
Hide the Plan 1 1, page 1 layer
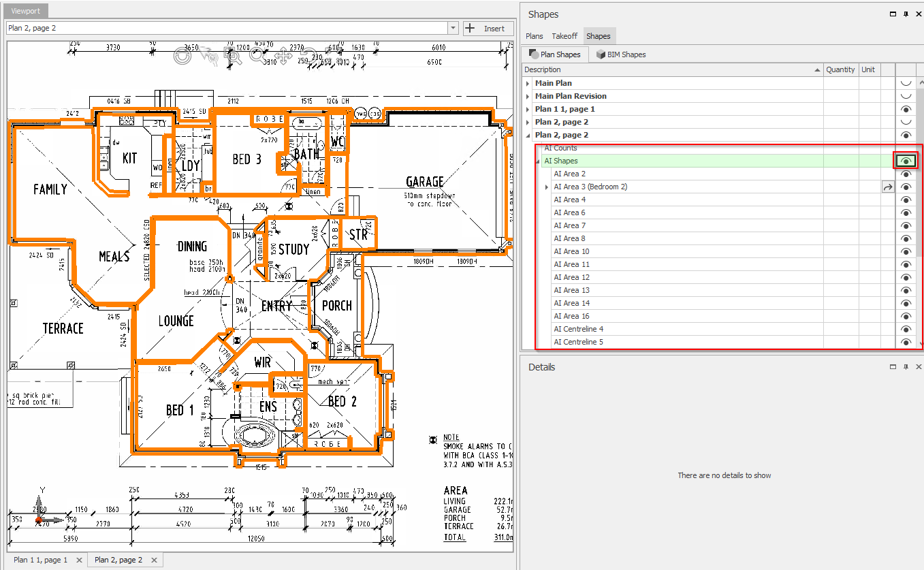[x=906, y=109]
